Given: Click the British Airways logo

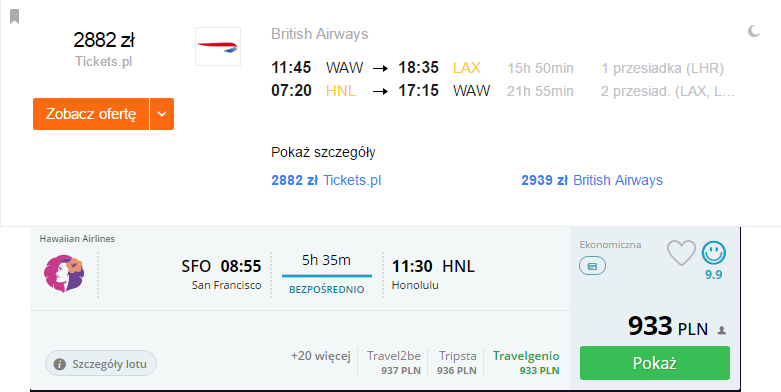Looking at the screenshot, I should 218,46.
